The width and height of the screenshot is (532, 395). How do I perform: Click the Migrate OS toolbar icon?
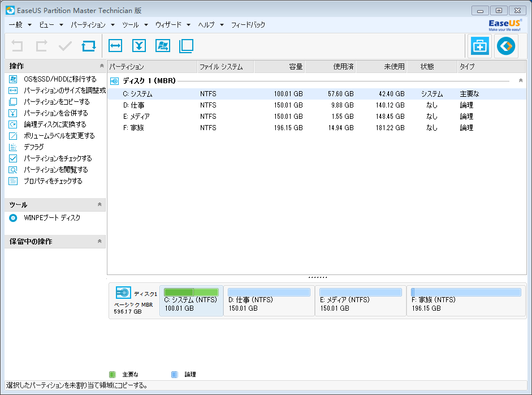point(163,46)
